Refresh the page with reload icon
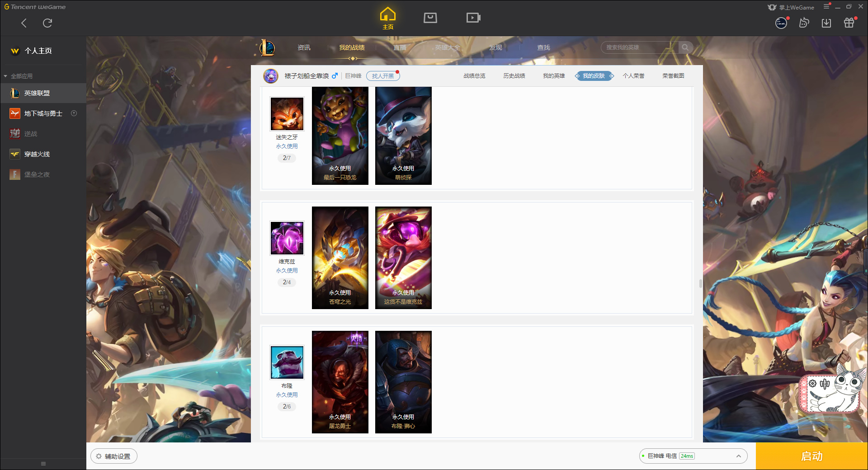868x470 pixels. (x=47, y=23)
